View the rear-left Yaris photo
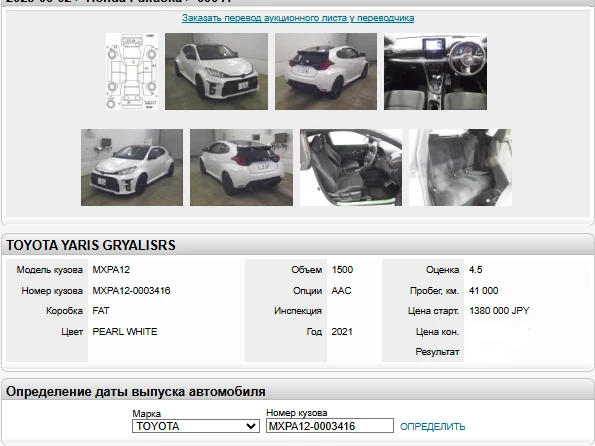This screenshot has width=595, height=446. [x=241, y=167]
